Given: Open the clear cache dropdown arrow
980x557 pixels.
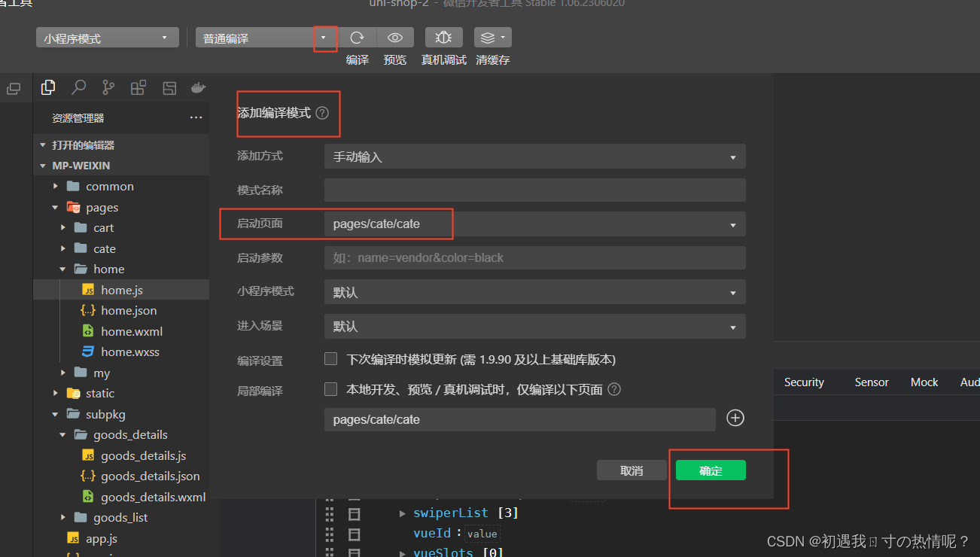Looking at the screenshot, I should click(503, 38).
